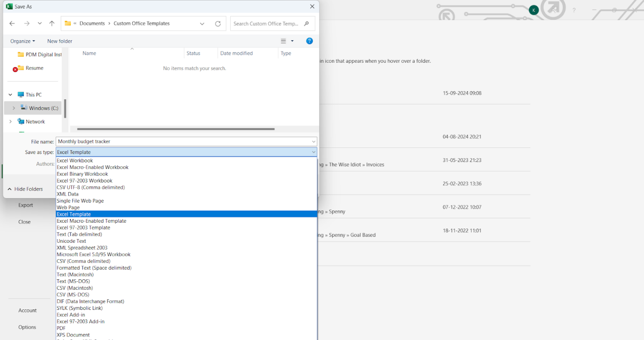Click the Forward navigation arrow

pos(26,23)
